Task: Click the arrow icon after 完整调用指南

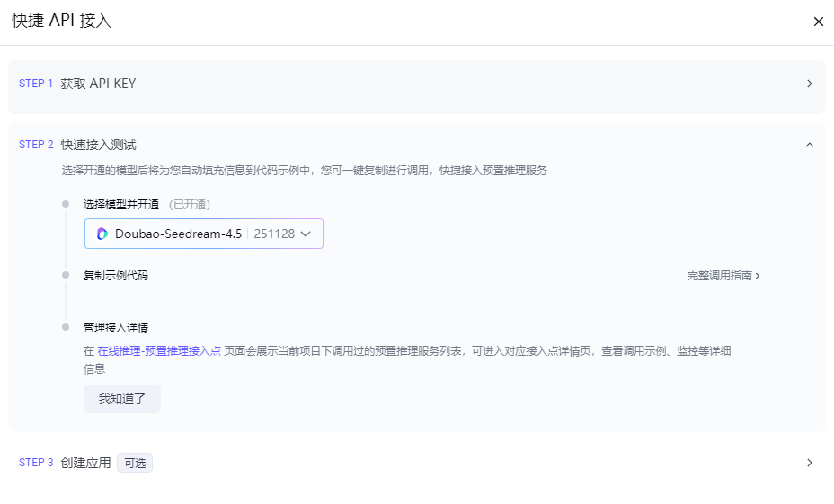Action: [x=758, y=276]
